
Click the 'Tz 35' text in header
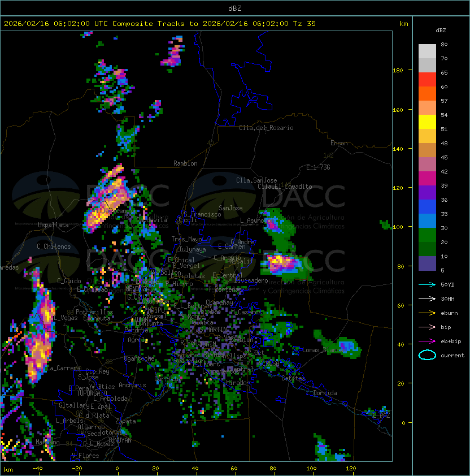[304, 24]
